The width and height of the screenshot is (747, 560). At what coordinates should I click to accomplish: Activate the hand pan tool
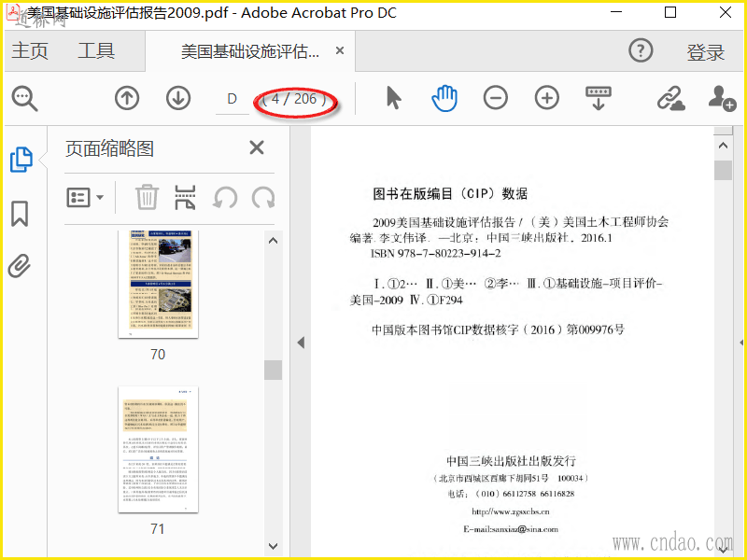pyautogui.click(x=444, y=98)
